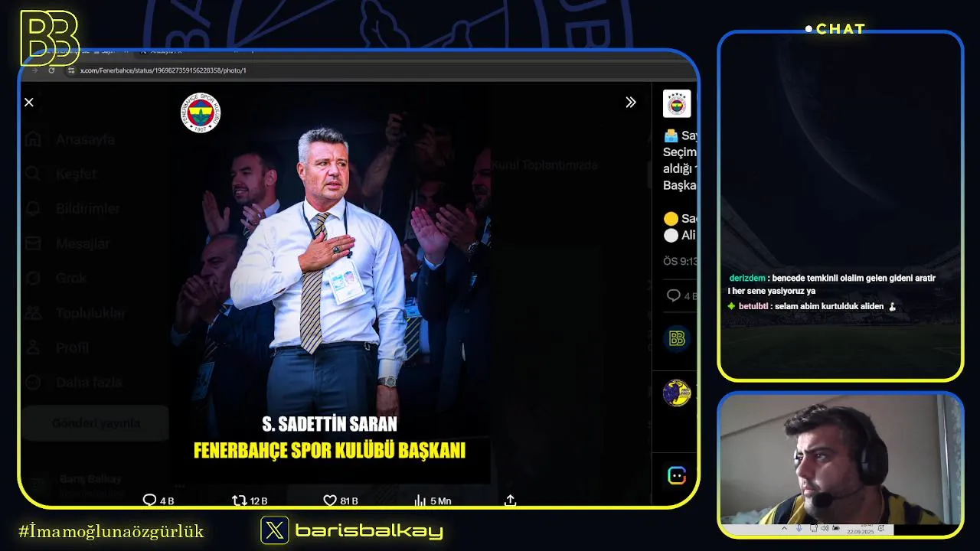Click the Fenerbahçe logo on the photo
This screenshot has height=551, width=980.
tap(201, 113)
